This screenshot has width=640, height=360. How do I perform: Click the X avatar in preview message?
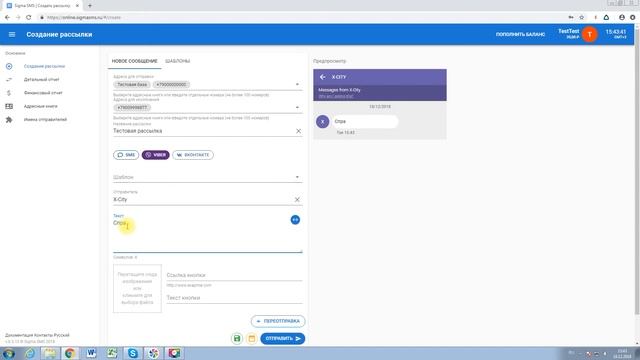(322, 122)
